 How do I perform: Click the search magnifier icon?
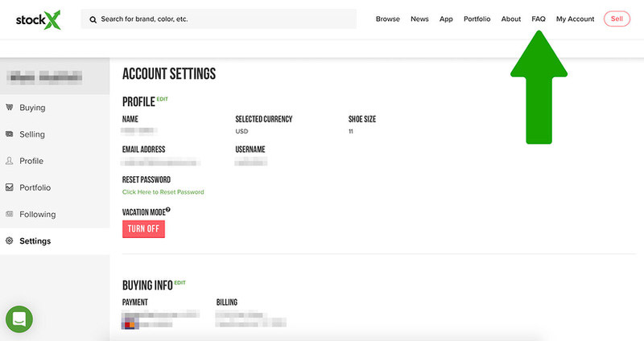[x=93, y=19]
